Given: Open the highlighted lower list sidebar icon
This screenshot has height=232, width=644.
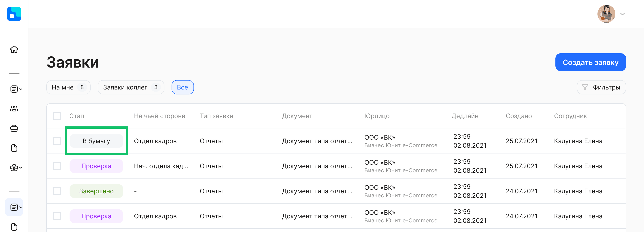Looking at the screenshot, I should (14, 207).
